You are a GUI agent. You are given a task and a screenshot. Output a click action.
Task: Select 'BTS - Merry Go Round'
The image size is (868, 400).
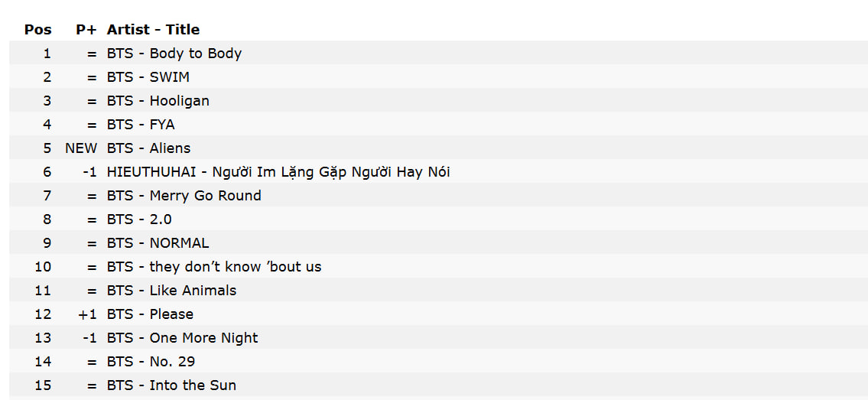184,196
